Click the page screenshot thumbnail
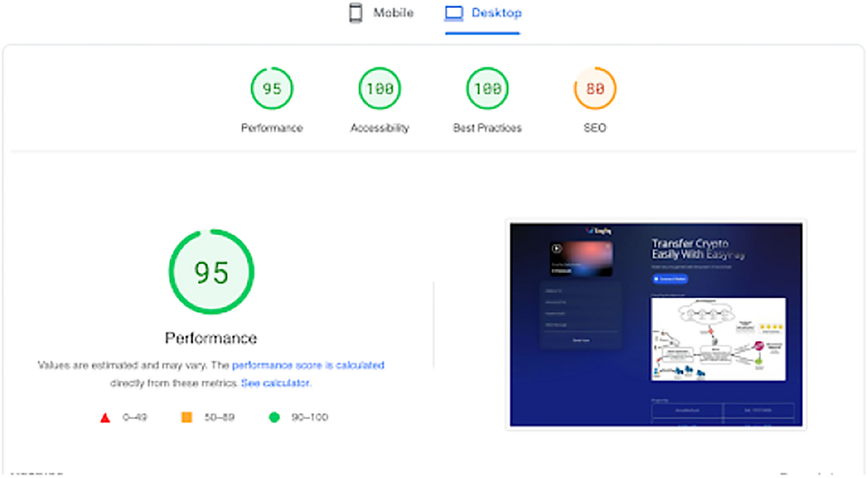Viewport: 868px width, 478px height. click(656, 325)
